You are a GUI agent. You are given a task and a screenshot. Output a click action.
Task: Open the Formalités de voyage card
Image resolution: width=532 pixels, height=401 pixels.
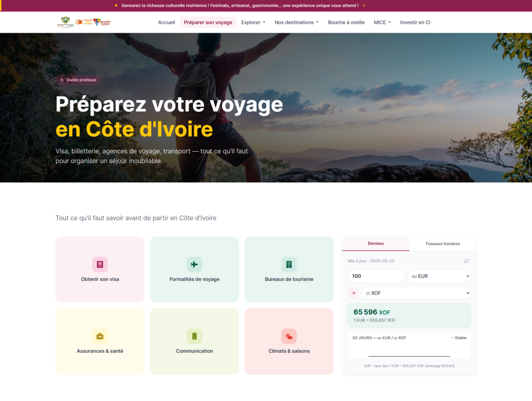click(194, 270)
